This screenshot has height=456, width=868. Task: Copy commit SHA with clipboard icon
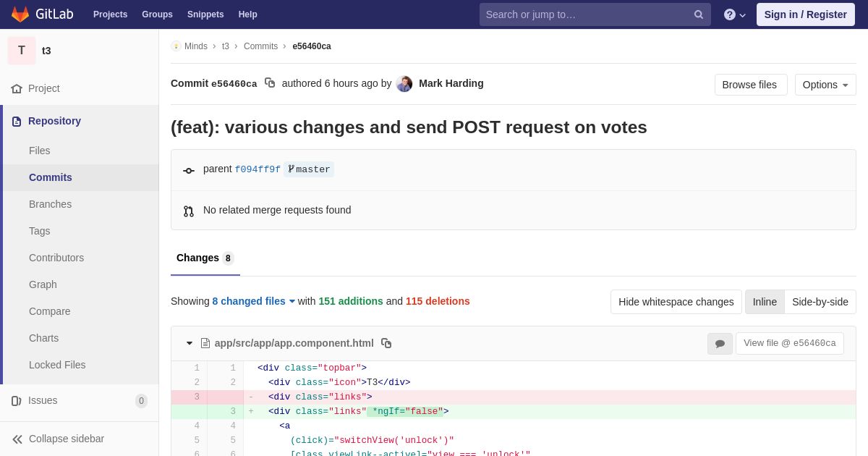270,83
